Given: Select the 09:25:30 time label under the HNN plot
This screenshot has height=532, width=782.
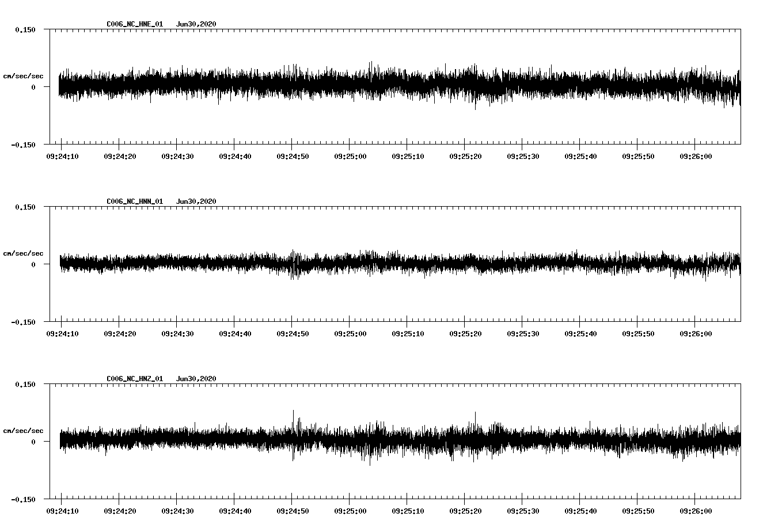Looking at the screenshot, I should click(523, 334).
